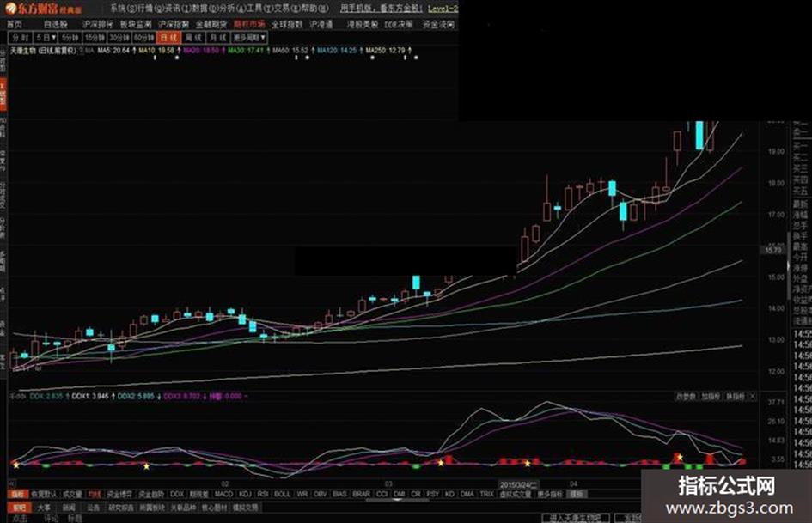Open the 工具 menu

coord(260,9)
